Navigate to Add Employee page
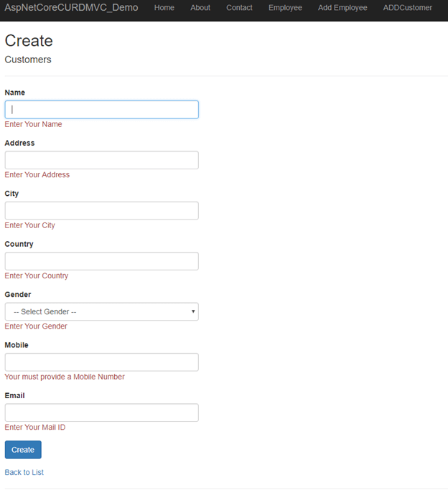Image resolution: width=448 pixels, height=490 pixels. (x=342, y=8)
